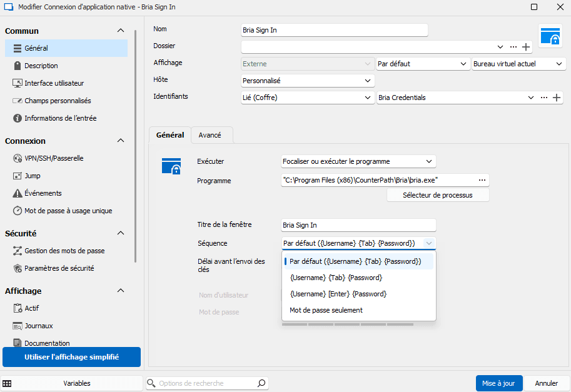This screenshot has width=571, height=392.
Task: Collapse the Commun section
Action: tap(121, 31)
